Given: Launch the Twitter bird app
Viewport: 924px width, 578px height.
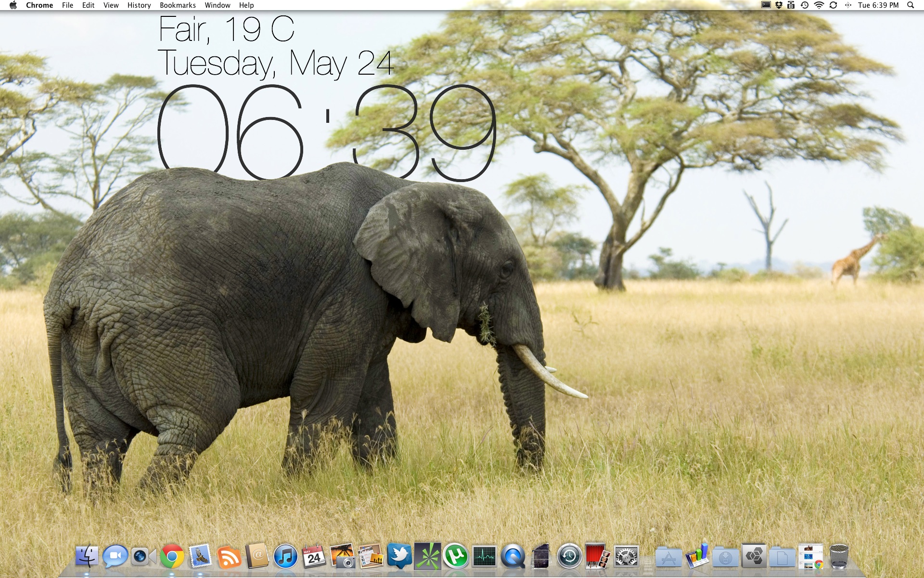Looking at the screenshot, I should 399,557.
